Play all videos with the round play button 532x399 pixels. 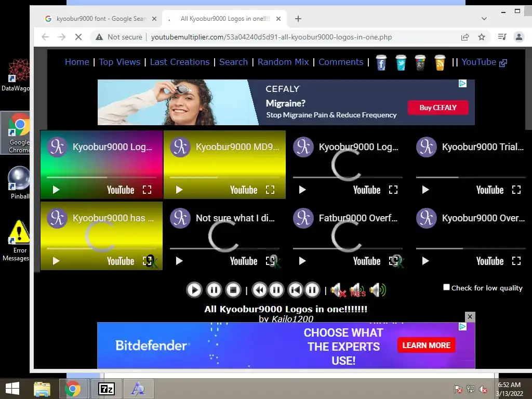tap(194, 290)
